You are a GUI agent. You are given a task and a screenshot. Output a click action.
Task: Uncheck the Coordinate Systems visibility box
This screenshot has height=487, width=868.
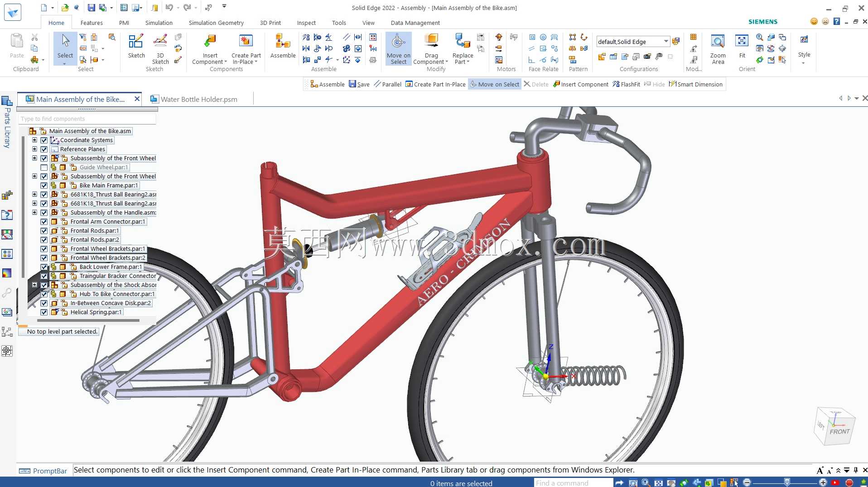click(44, 140)
